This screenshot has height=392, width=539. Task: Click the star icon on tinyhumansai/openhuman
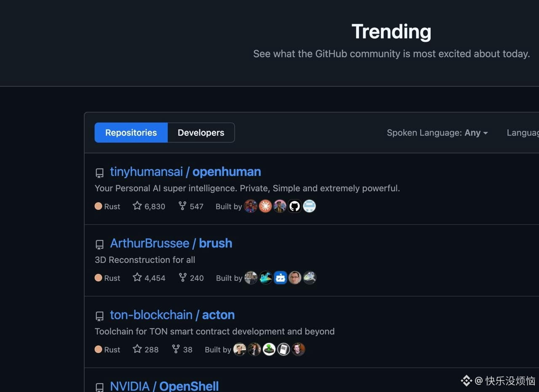[x=137, y=206]
